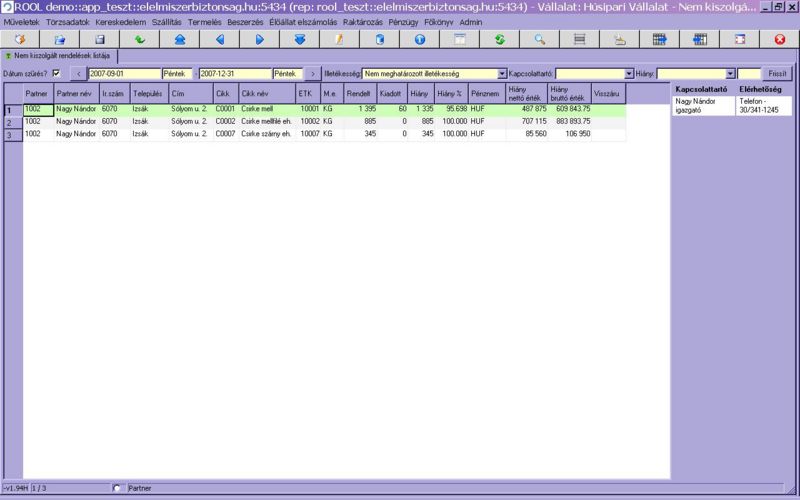Open the Illetékesség dropdown
Viewport: 800px width, 500px height.
click(x=502, y=74)
